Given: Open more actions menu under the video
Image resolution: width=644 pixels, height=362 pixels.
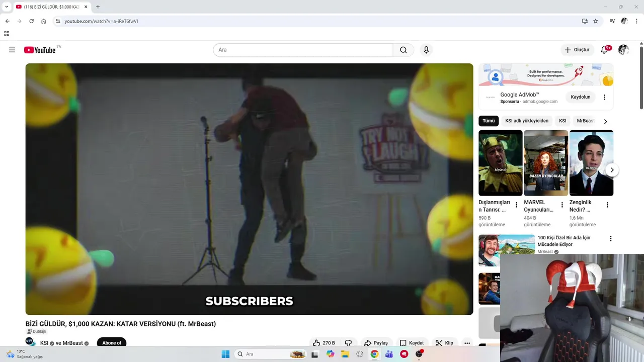Looking at the screenshot, I should coord(467,343).
